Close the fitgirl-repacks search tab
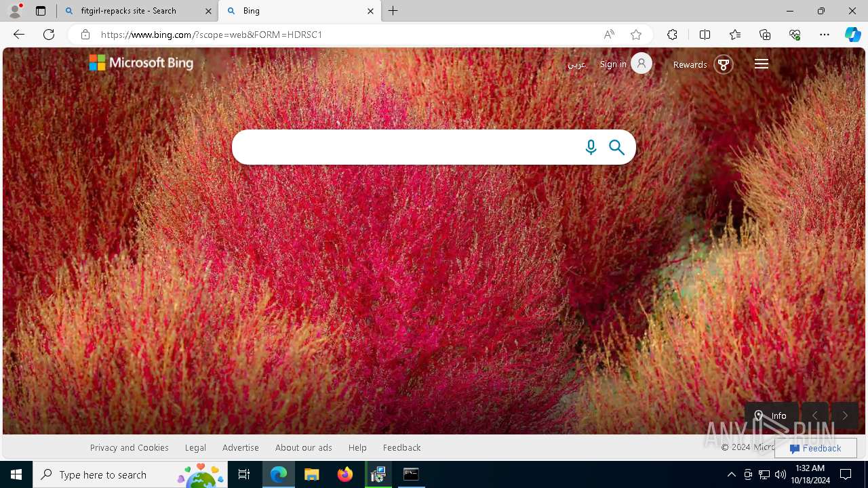 point(208,11)
